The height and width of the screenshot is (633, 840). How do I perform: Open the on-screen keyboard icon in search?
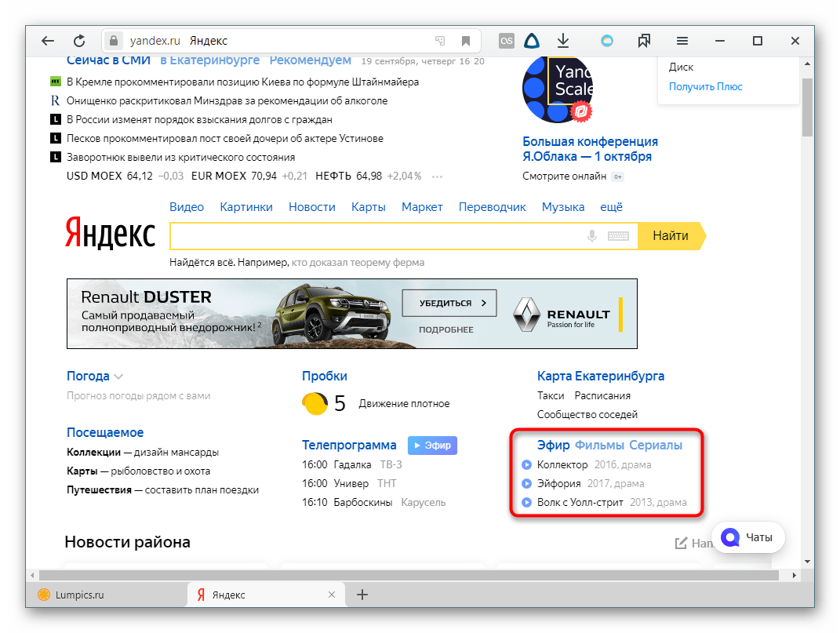tap(618, 236)
